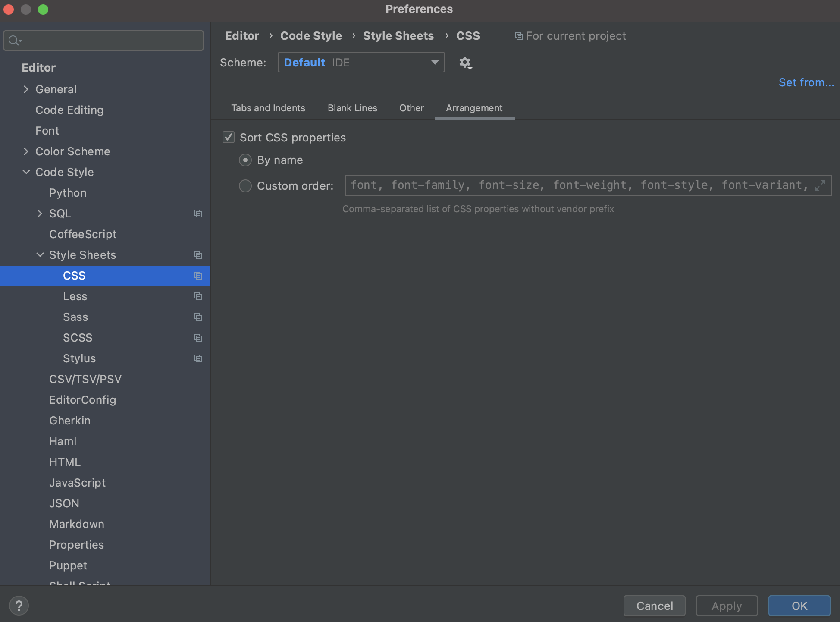Click inside the settings search field
The image size is (840, 622).
[103, 41]
